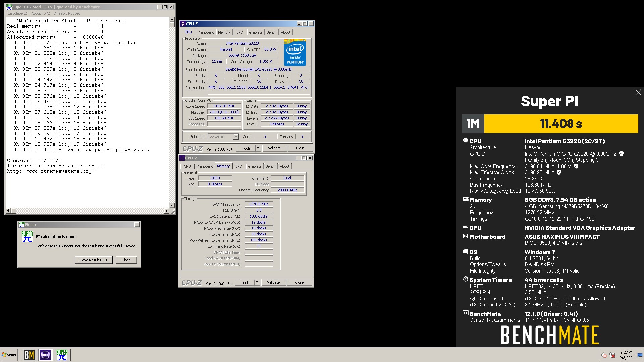The image size is (644, 362).
Task: Expand Tools dropdown arrow in top CPU-Z
Action: click(x=258, y=148)
